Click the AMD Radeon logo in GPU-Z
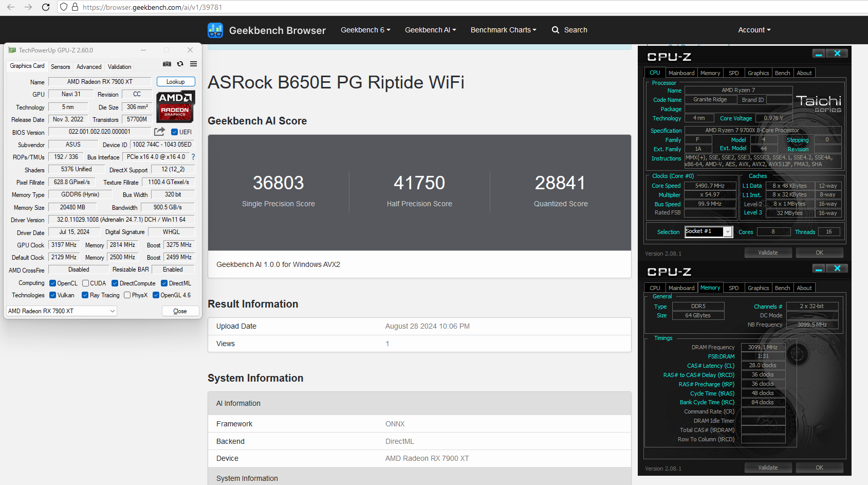 click(175, 106)
